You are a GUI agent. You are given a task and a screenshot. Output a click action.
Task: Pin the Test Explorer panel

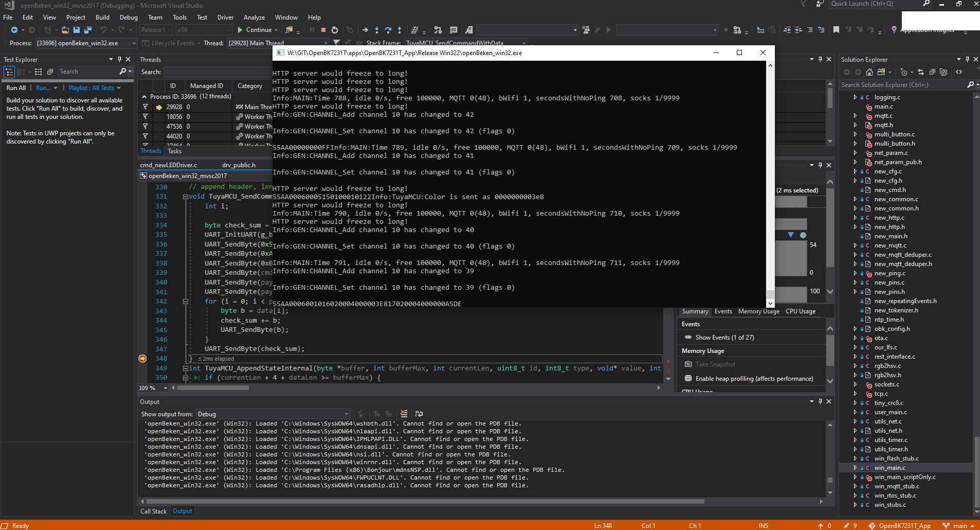pos(120,59)
